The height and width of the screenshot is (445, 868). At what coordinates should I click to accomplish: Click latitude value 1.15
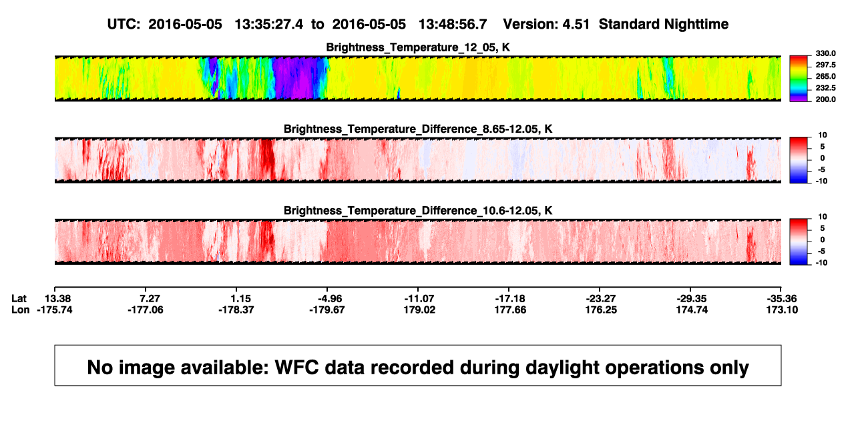[241, 298]
